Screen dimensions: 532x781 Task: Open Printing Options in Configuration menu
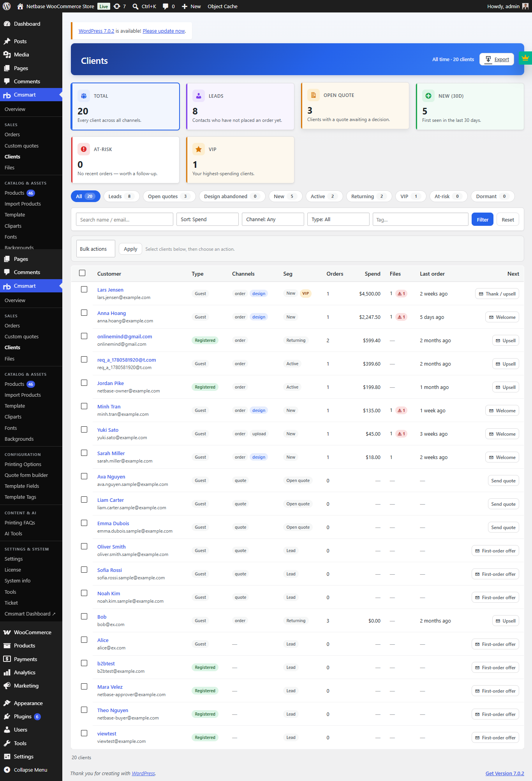tap(23, 464)
